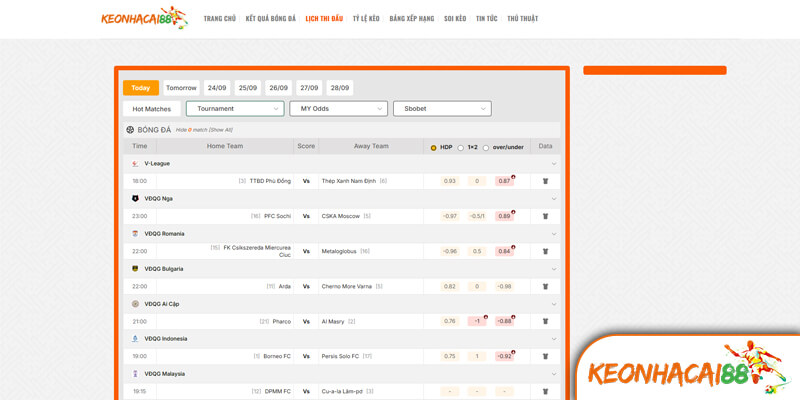Click data icon for Pharco match

[x=545, y=321]
